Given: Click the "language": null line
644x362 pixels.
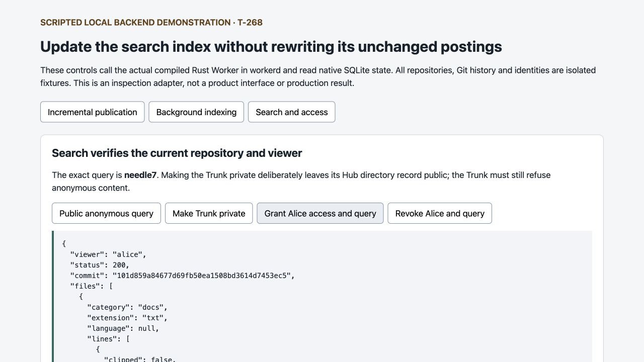Looking at the screenshot, I should [123, 328].
